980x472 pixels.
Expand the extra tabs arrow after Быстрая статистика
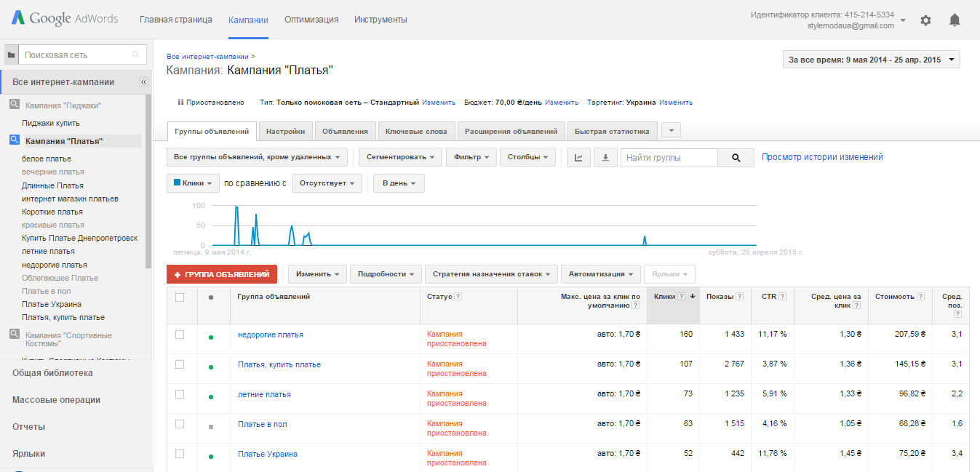coord(671,130)
